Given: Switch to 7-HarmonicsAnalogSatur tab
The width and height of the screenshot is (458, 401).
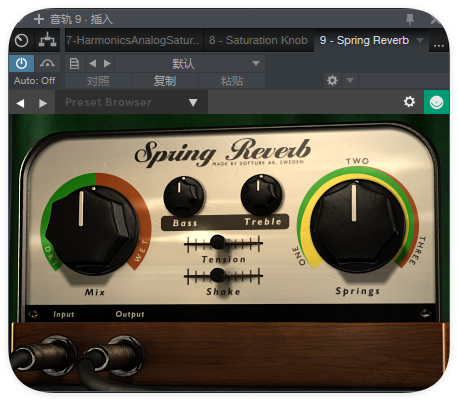Looking at the screenshot, I should 134,40.
